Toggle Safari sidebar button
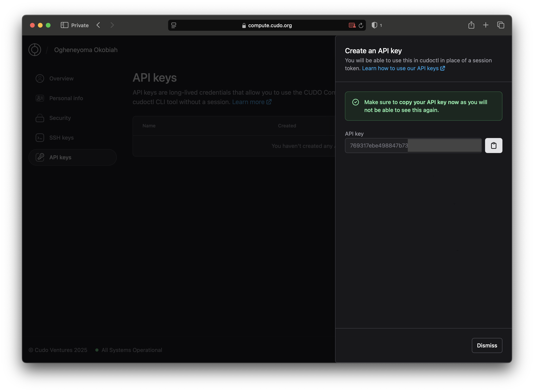Screen dimensions: 534x392 point(64,25)
